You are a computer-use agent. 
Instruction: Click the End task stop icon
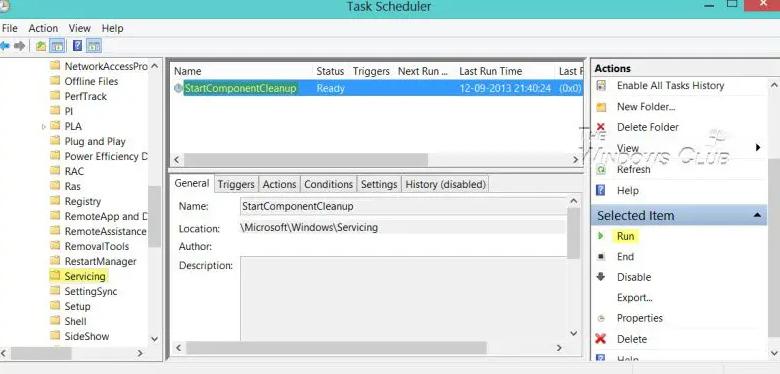click(601, 257)
